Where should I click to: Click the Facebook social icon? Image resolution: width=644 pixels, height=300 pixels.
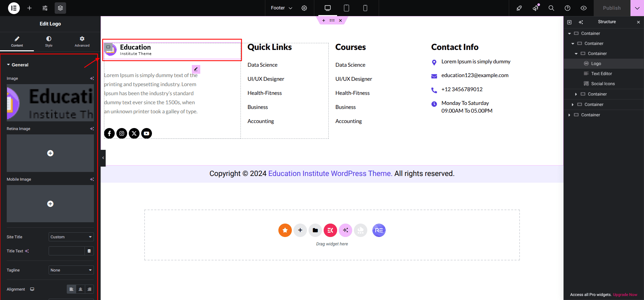109,133
